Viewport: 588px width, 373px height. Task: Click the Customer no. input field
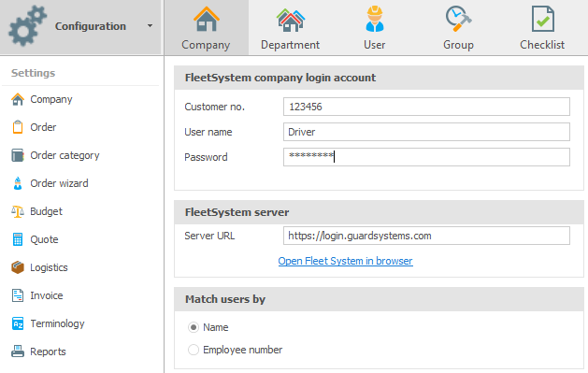426,107
